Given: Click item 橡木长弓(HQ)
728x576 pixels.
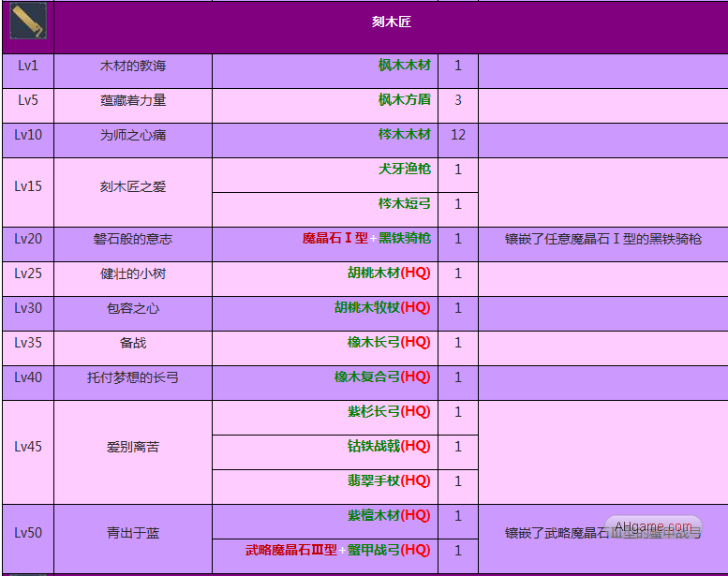Looking at the screenshot, I should (x=389, y=342).
